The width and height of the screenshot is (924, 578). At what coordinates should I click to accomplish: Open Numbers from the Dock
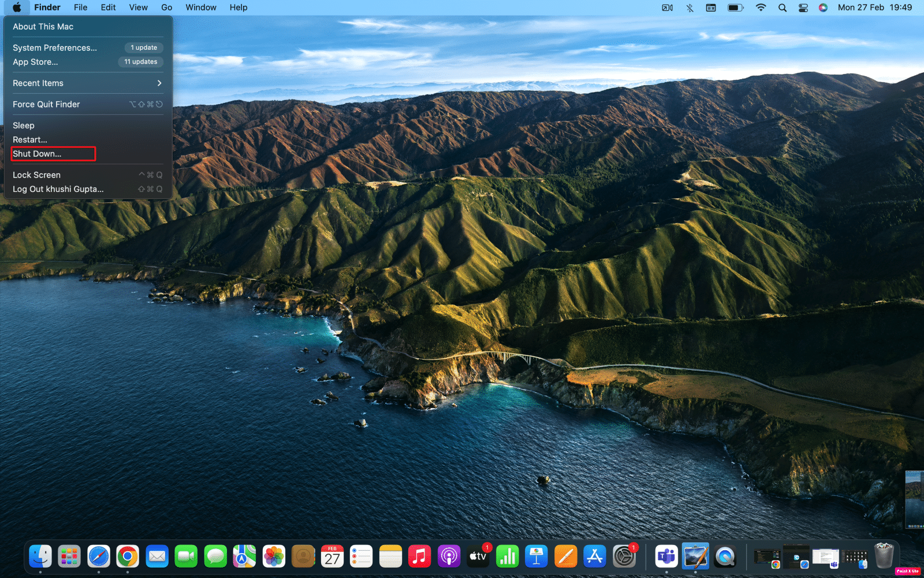click(507, 557)
